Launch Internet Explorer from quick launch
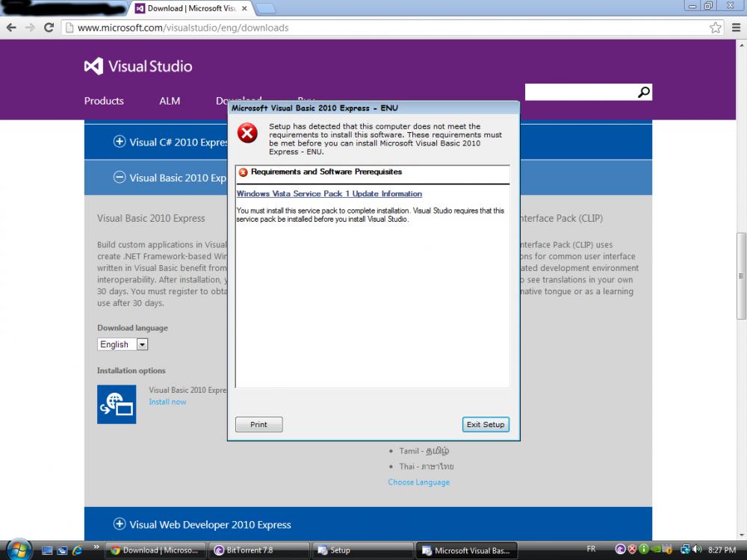 (77, 550)
